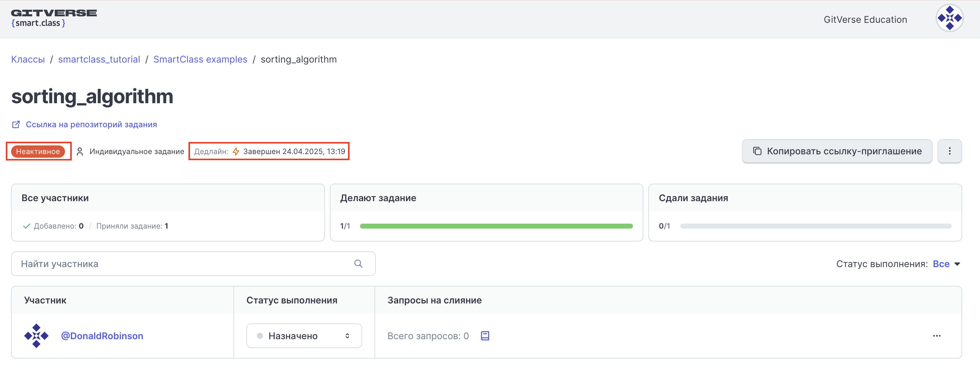Image resolution: width=980 pixels, height=382 pixels.
Task: Click the Запросы на слияние column header
Action: point(435,300)
